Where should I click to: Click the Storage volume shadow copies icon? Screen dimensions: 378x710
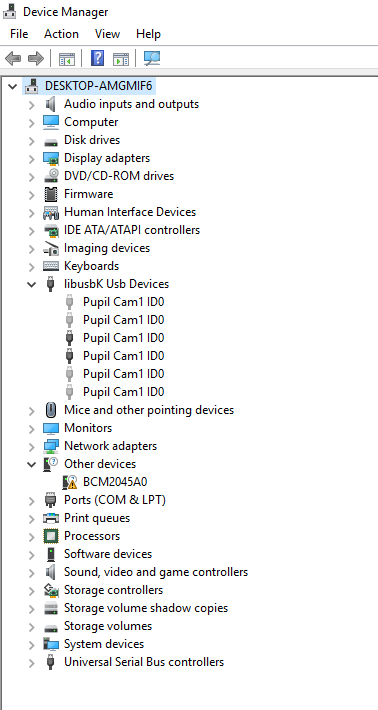[51, 608]
